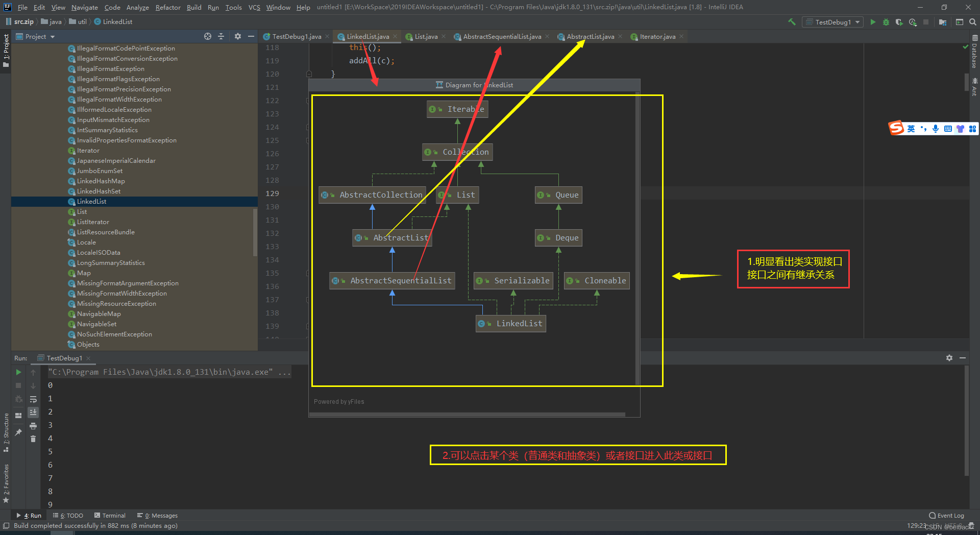Click the Sogou IME microphone icon
The image size is (980, 535).
(x=936, y=129)
